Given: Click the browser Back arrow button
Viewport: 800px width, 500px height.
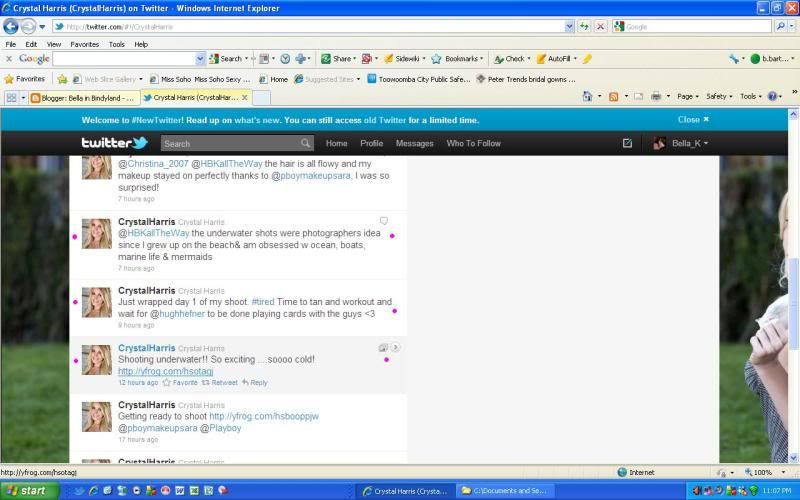Looking at the screenshot, I should point(11,26).
